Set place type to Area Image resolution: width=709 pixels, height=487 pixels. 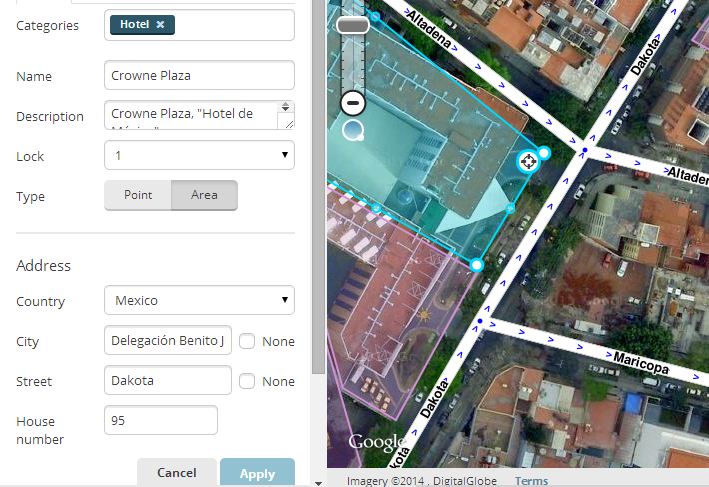point(204,195)
